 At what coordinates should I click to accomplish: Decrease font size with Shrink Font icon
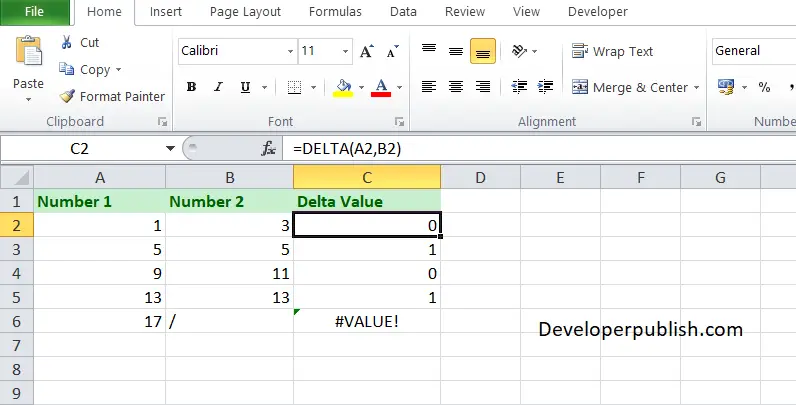(392, 51)
